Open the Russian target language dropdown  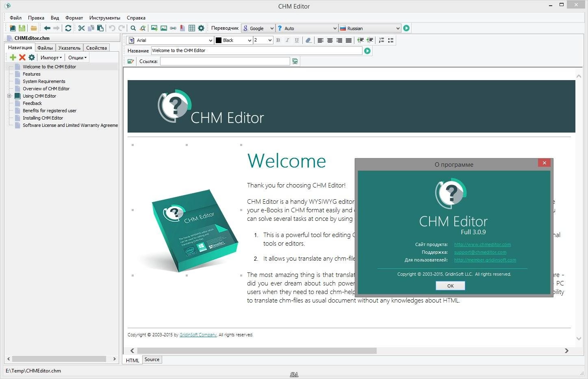click(370, 28)
